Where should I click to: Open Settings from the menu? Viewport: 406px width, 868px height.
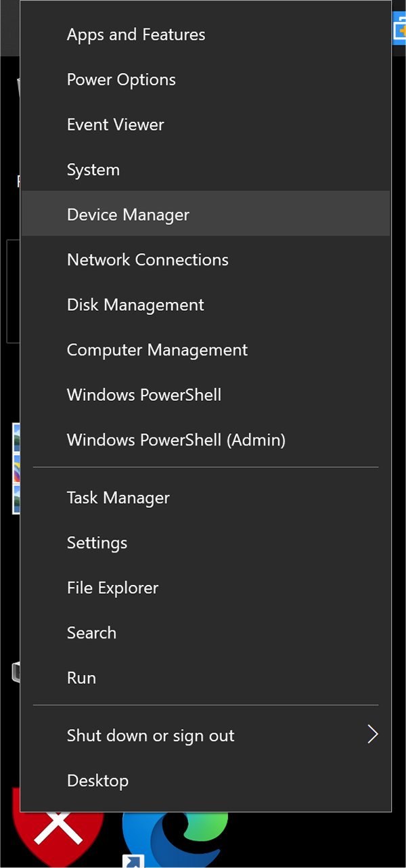click(97, 542)
